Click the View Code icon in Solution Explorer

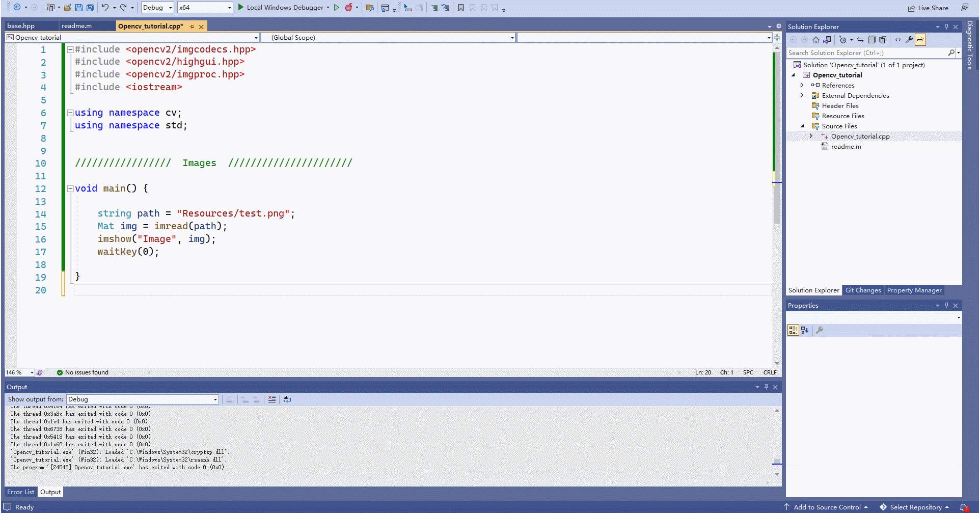click(898, 40)
